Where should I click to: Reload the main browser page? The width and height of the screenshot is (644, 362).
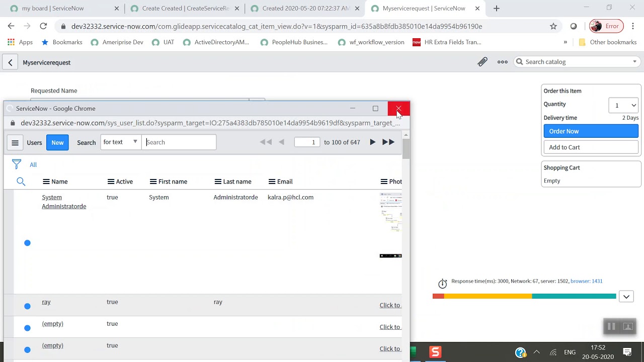43,26
